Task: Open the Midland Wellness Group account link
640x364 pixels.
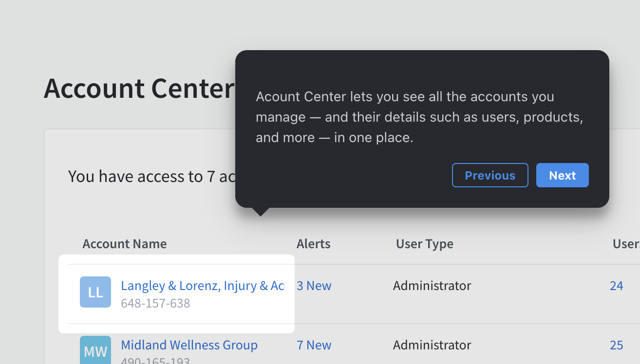Action: coord(189,345)
